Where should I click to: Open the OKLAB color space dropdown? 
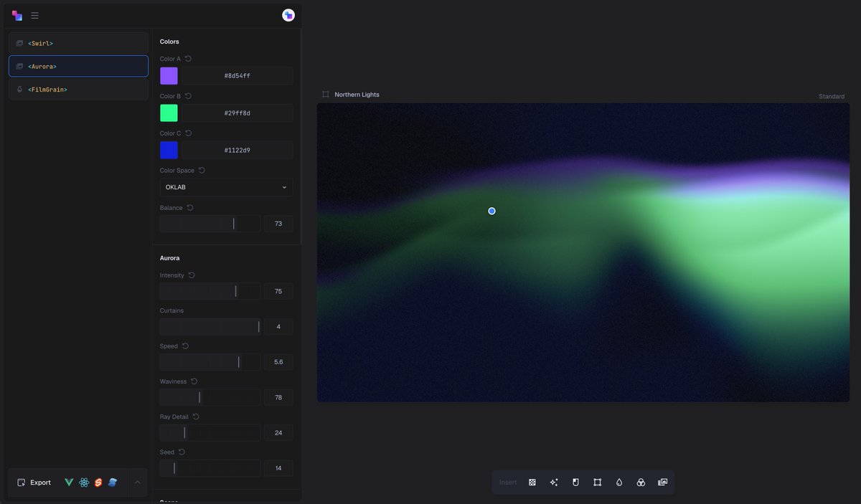[x=225, y=186]
